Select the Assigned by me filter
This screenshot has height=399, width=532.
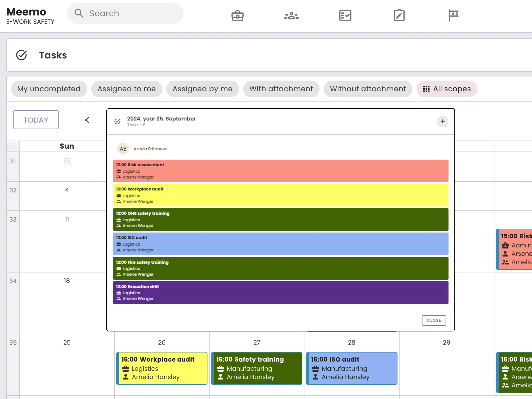pyautogui.click(x=203, y=89)
